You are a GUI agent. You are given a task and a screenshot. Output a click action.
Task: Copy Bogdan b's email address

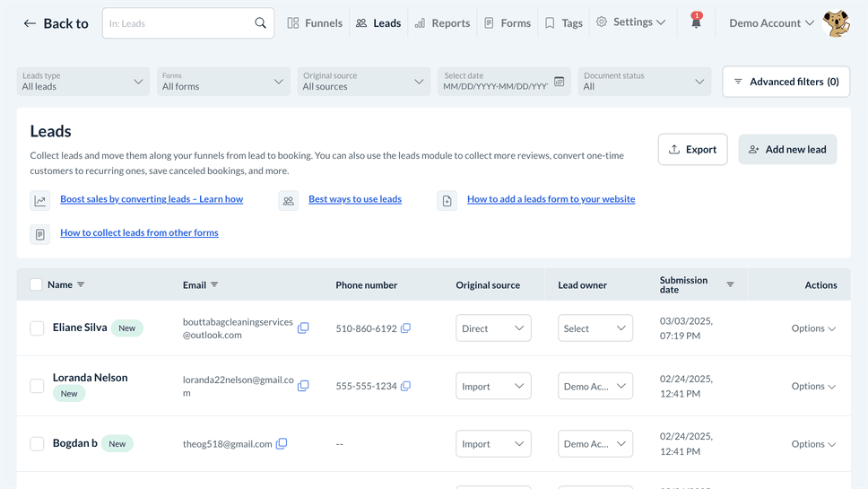tap(282, 443)
